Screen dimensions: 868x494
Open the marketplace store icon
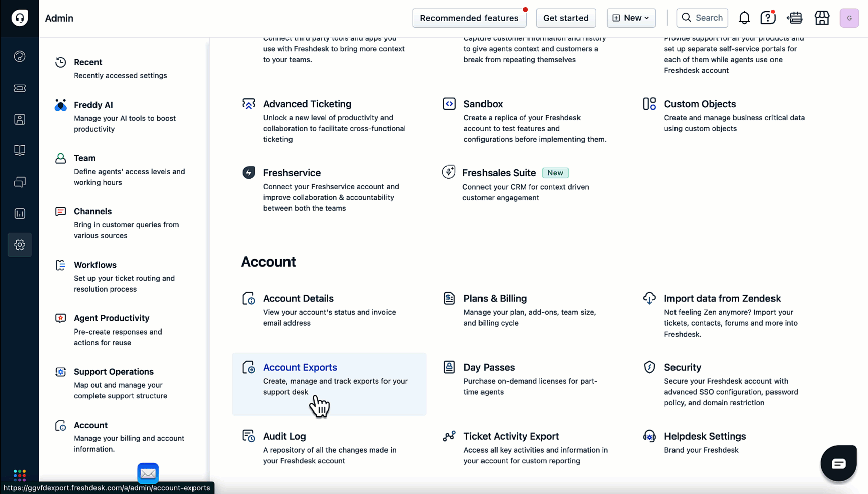[822, 18]
